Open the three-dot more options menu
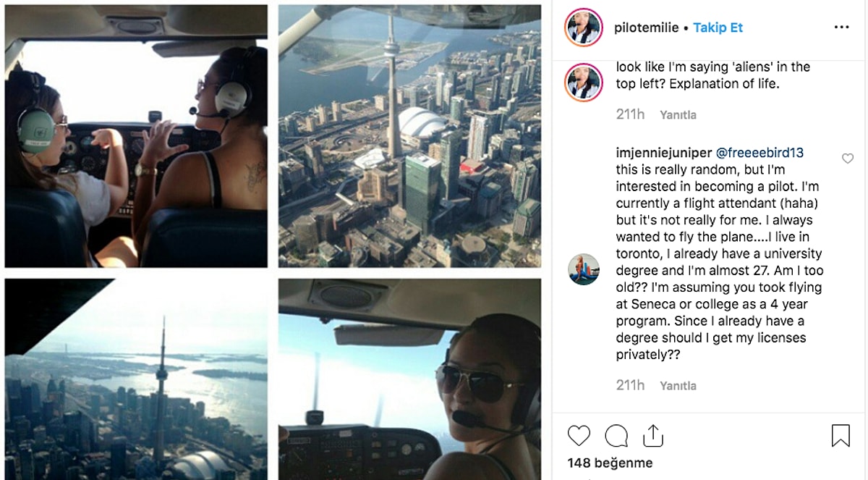 841,28
